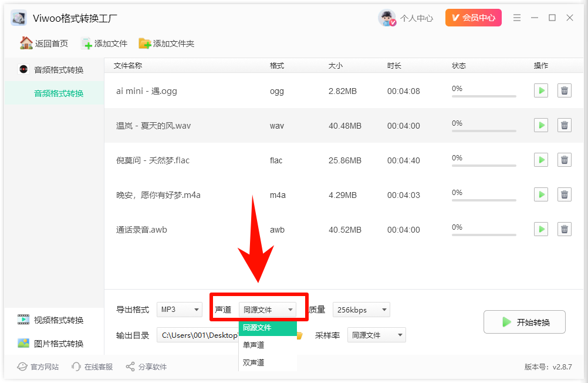Click the 格式 column header
Image resolution: width=588 pixels, height=383 pixels.
(277, 66)
